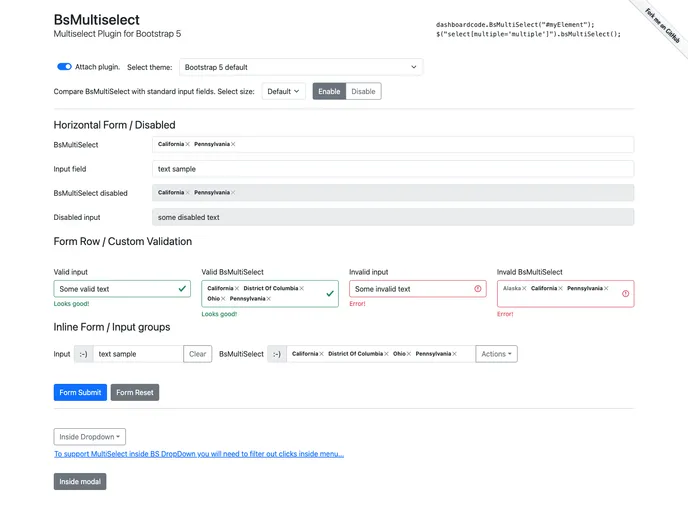Viewport: 688px width, 512px height.
Task: Click the Form Submit button
Action: (x=80, y=392)
